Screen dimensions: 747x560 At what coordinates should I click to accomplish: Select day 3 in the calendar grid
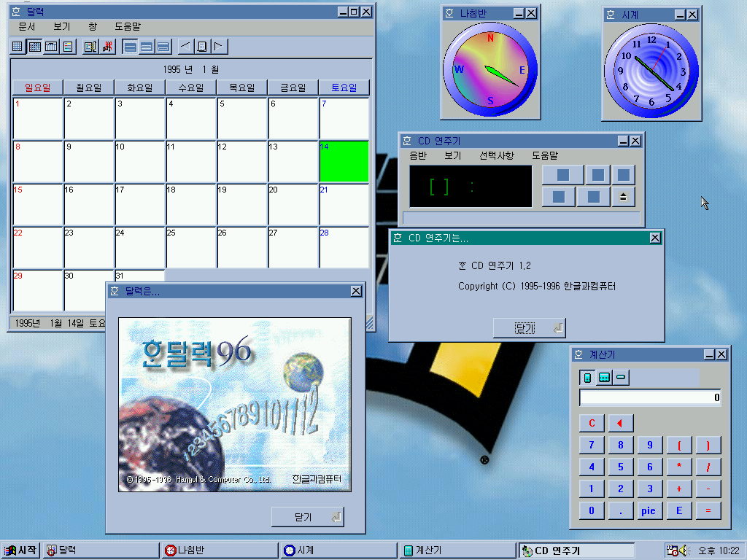(x=139, y=119)
